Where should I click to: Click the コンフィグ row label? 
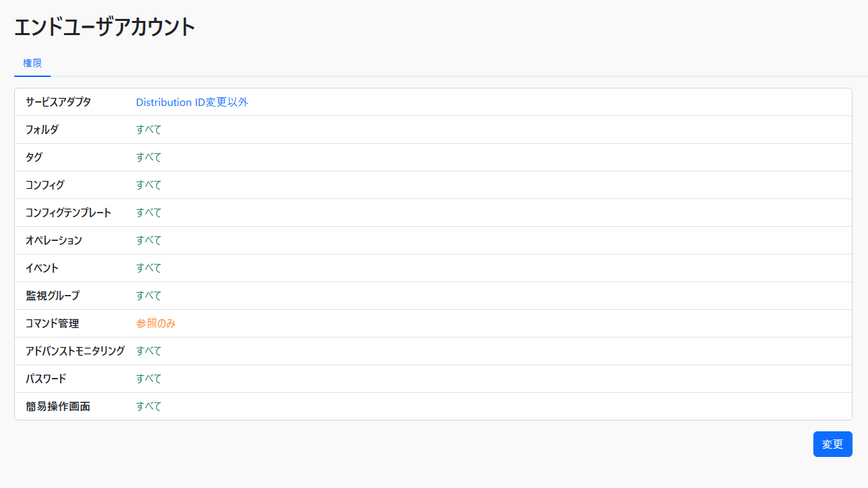[45, 185]
